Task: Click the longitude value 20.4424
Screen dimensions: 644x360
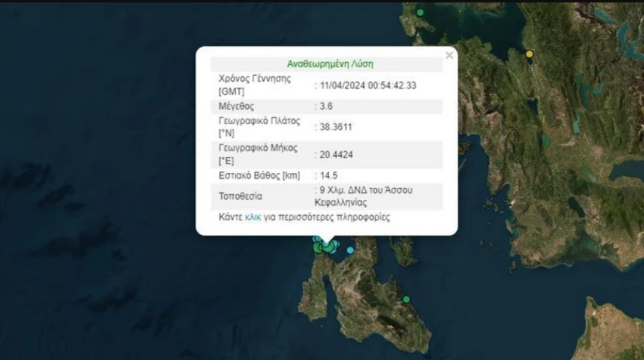Action: pos(336,155)
